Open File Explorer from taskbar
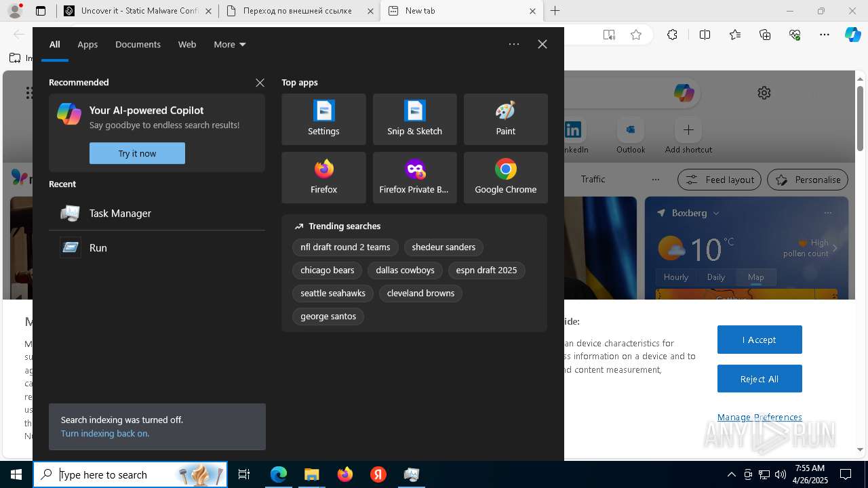 [312, 474]
